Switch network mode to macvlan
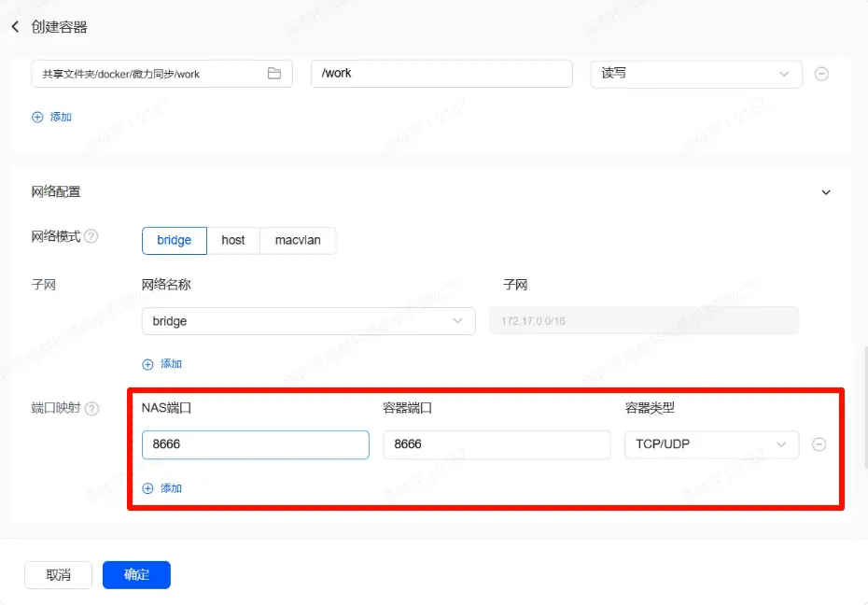This screenshot has height=605, width=868. [x=298, y=240]
